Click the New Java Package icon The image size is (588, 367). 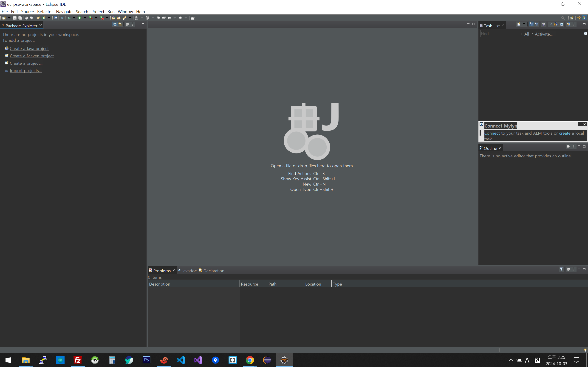pos(38,18)
